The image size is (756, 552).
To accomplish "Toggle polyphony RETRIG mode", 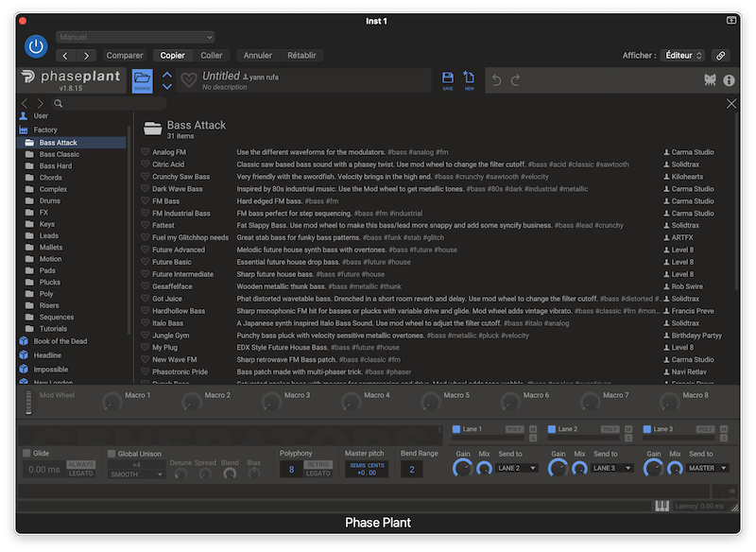I will pyautogui.click(x=318, y=464).
